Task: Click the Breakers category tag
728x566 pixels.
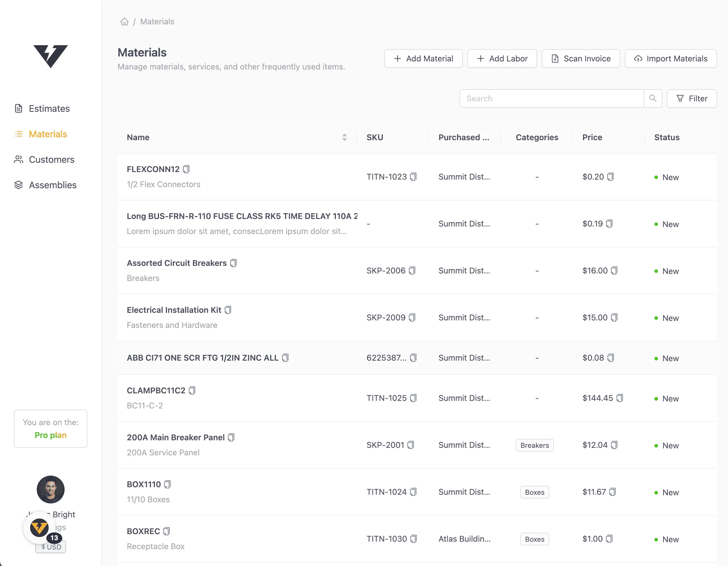Action: (x=534, y=445)
